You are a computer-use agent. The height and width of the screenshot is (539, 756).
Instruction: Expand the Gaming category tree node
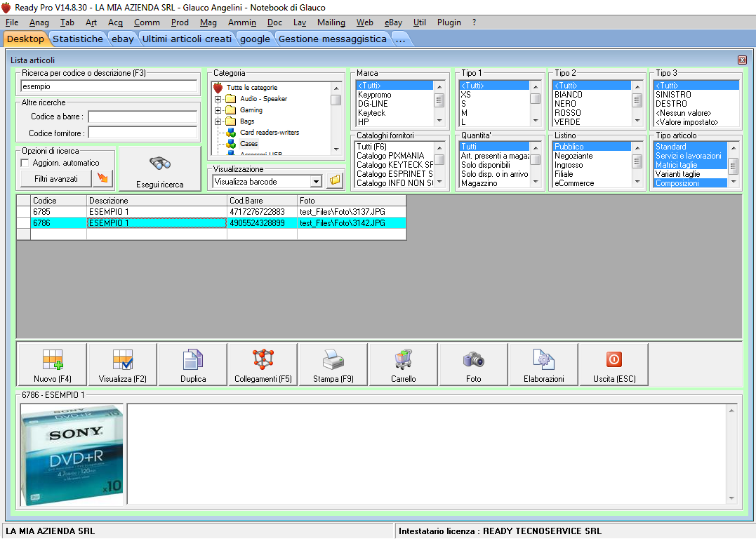[x=218, y=110]
